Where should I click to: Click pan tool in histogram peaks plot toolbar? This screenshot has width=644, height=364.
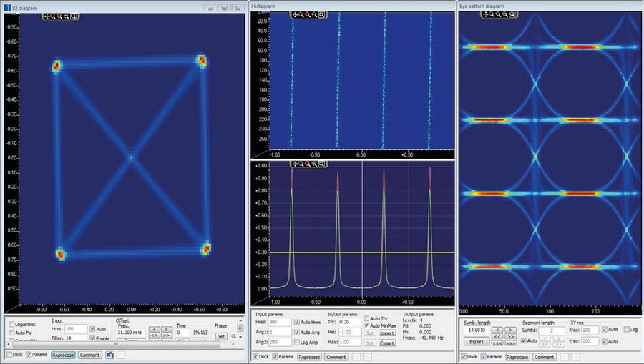(295, 164)
